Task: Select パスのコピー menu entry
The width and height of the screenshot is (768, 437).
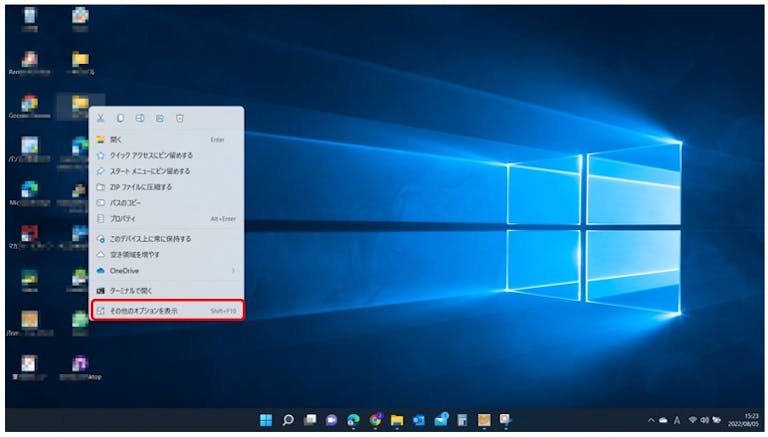Action: (167, 203)
